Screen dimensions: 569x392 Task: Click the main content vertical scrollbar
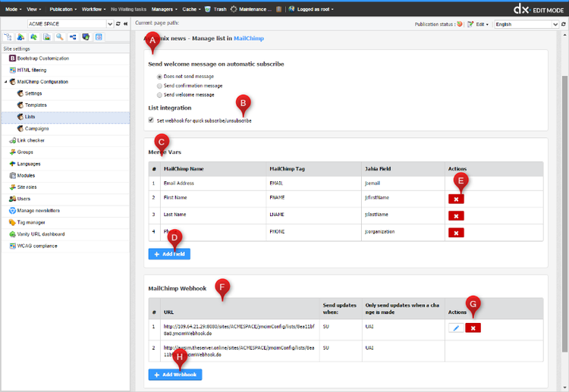pyautogui.click(x=564, y=214)
